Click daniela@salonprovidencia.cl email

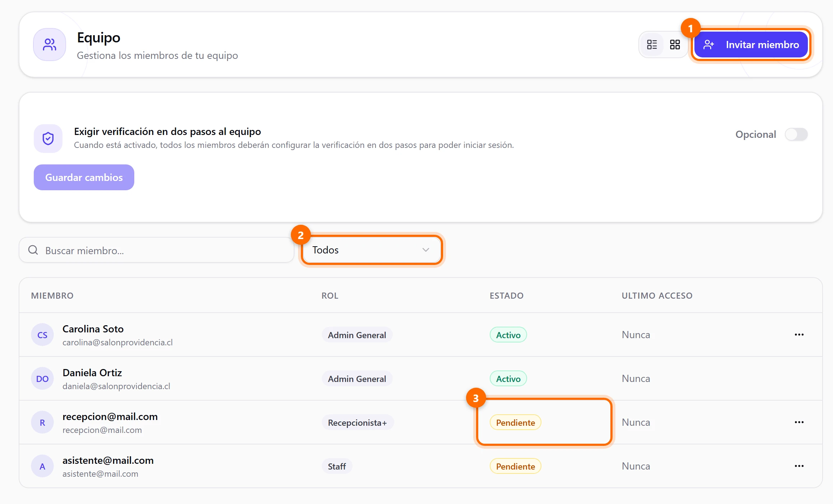click(116, 386)
